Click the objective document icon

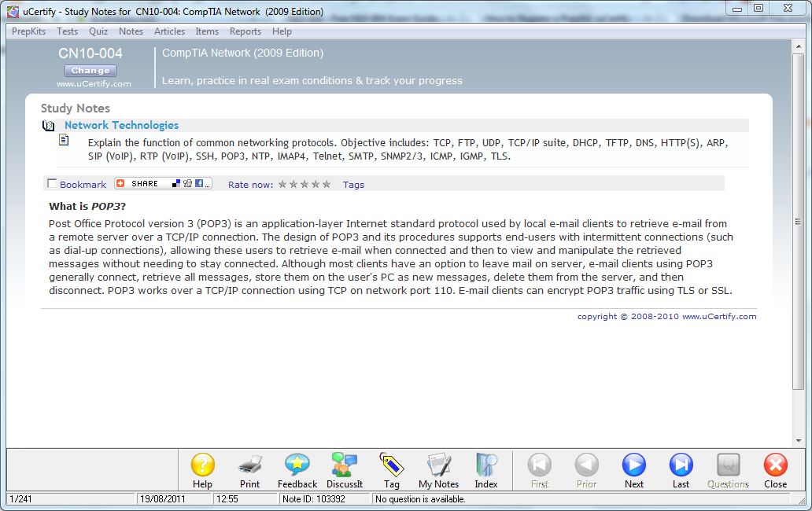tap(64, 140)
